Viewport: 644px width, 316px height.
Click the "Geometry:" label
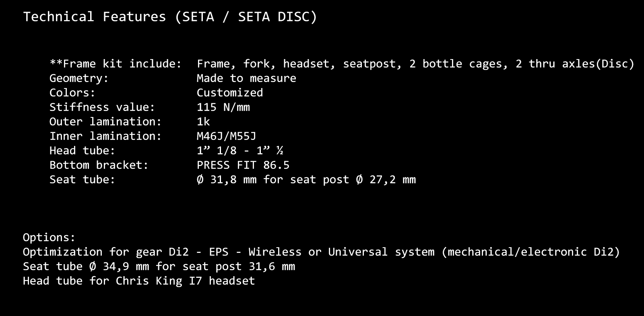point(79,78)
